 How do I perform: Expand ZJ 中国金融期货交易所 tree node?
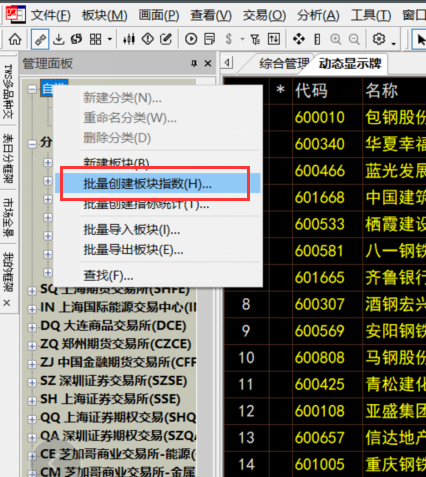[32, 364]
